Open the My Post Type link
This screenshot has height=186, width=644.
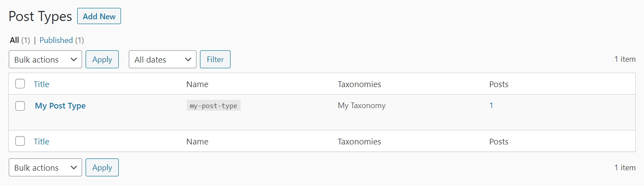pos(60,106)
